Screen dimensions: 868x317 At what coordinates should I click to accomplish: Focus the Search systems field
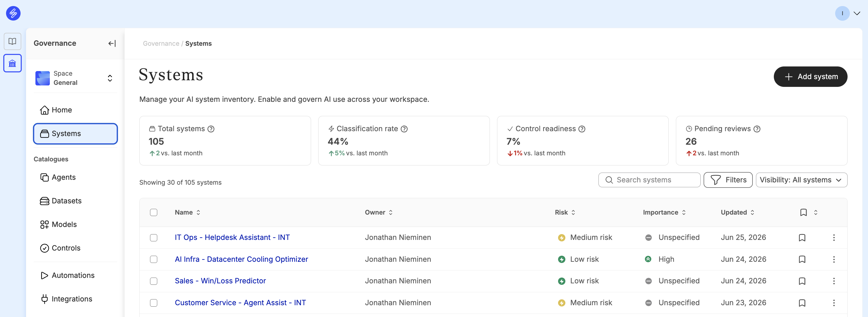(x=649, y=180)
